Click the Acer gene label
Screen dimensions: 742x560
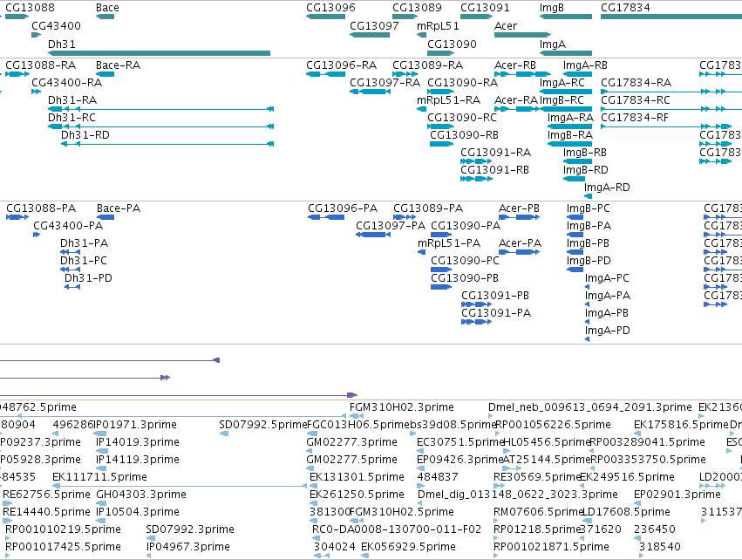point(506,25)
